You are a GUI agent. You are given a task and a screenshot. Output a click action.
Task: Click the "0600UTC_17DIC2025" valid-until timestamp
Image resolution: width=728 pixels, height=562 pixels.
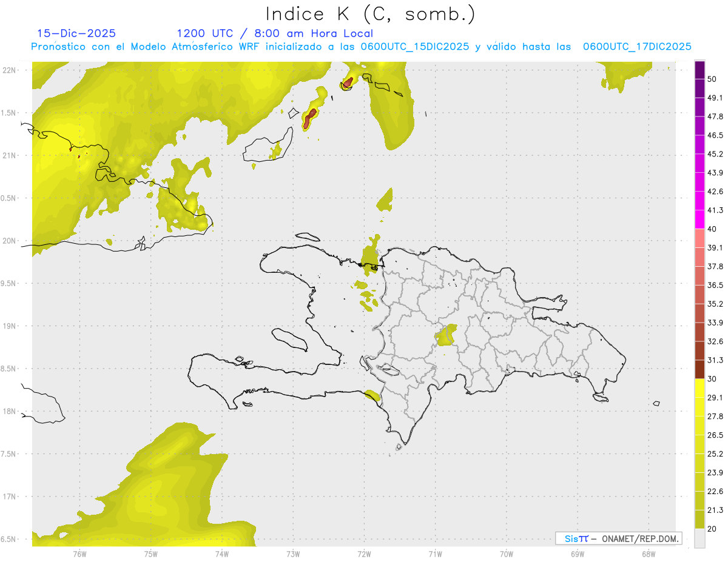click(637, 47)
